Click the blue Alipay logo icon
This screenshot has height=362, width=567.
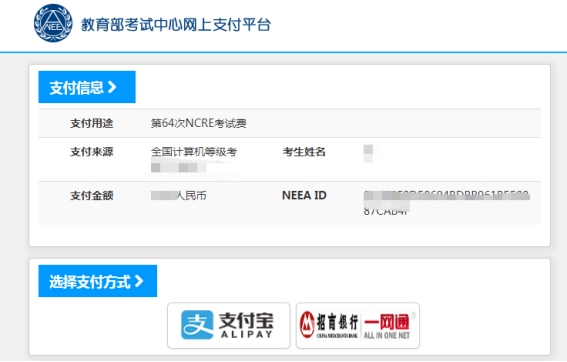197,325
